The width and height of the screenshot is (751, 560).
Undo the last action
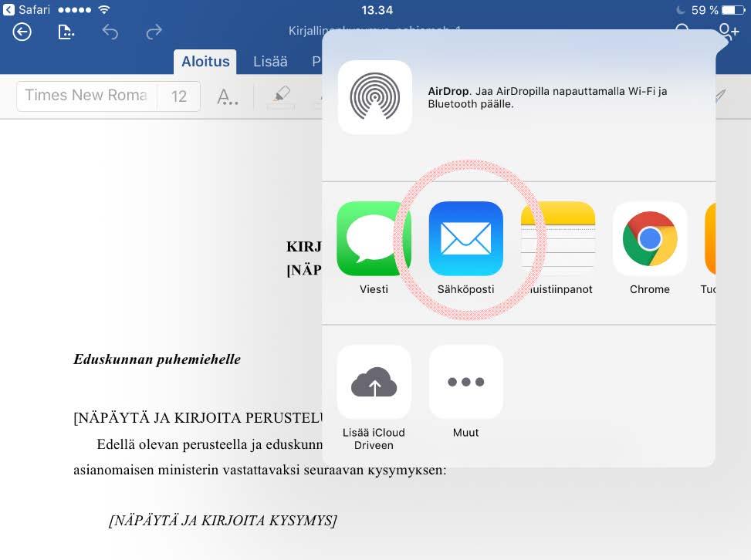pos(110,32)
